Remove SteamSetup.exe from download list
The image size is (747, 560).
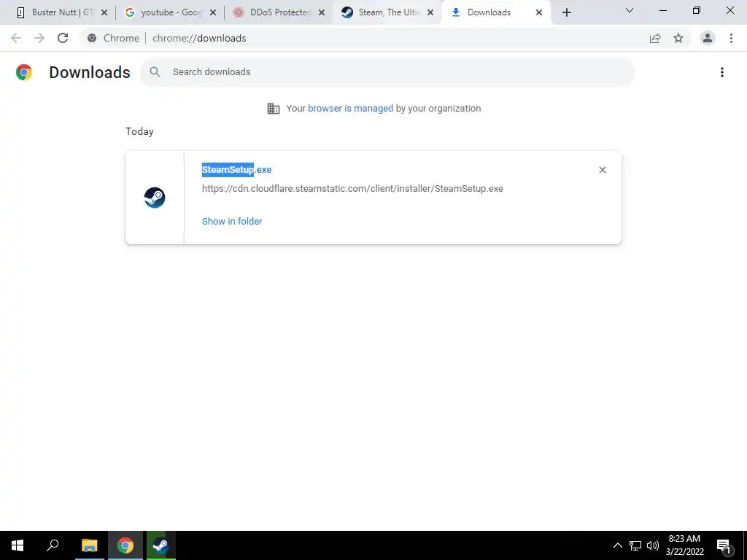point(602,170)
